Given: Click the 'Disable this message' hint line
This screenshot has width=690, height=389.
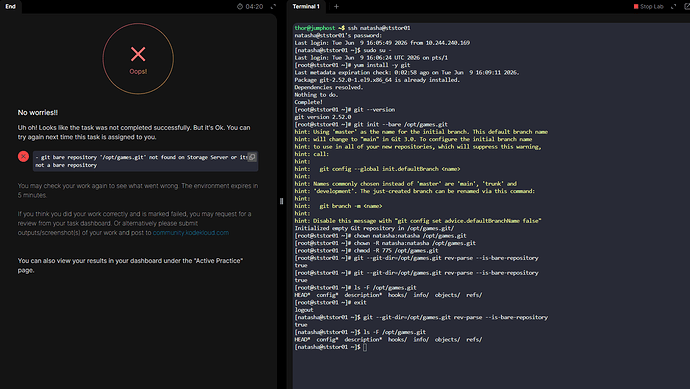Looking at the screenshot, I should click(418, 221).
